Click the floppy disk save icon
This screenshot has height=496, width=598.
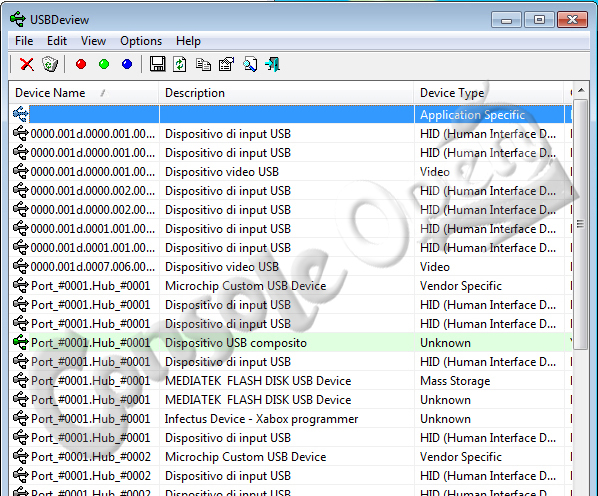(x=158, y=64)
